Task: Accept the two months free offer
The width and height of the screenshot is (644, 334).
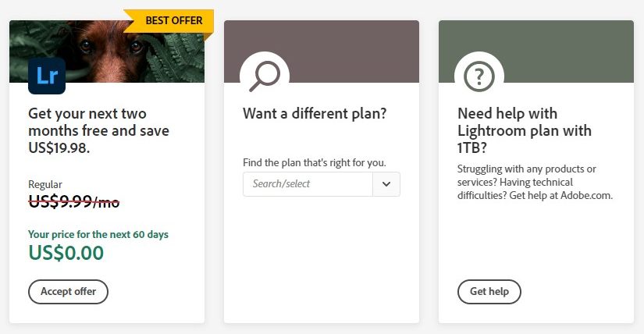Action: coord(68,292)
